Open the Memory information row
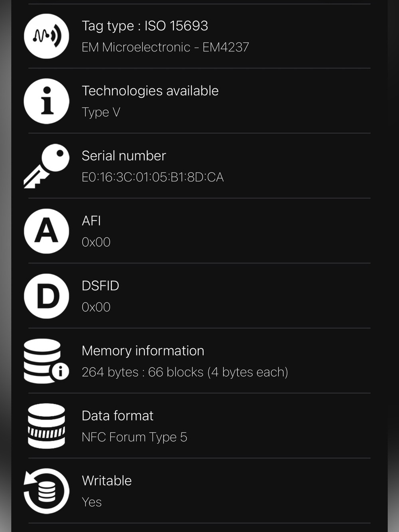The image size is (399, 532). pyautogui.click(x=199, y=361)
